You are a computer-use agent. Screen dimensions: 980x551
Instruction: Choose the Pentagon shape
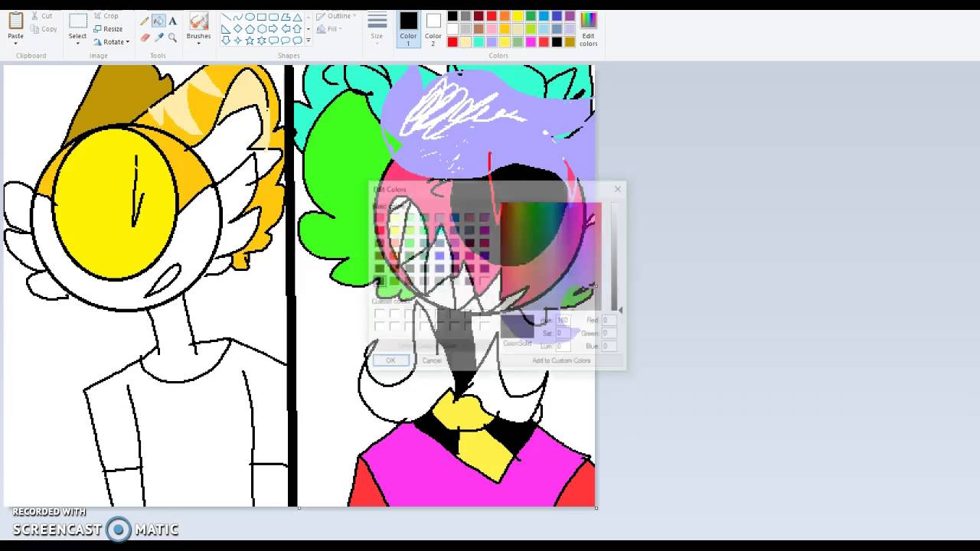[250, 29]
